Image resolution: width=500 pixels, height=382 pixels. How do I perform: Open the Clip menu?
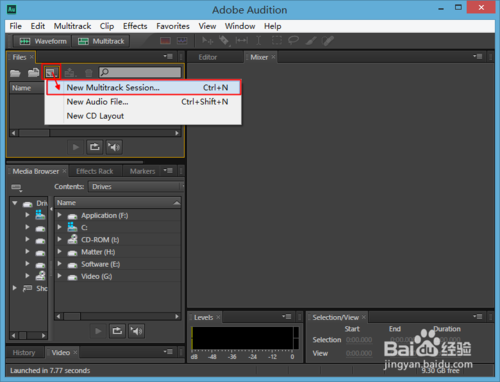pos(107,26)
